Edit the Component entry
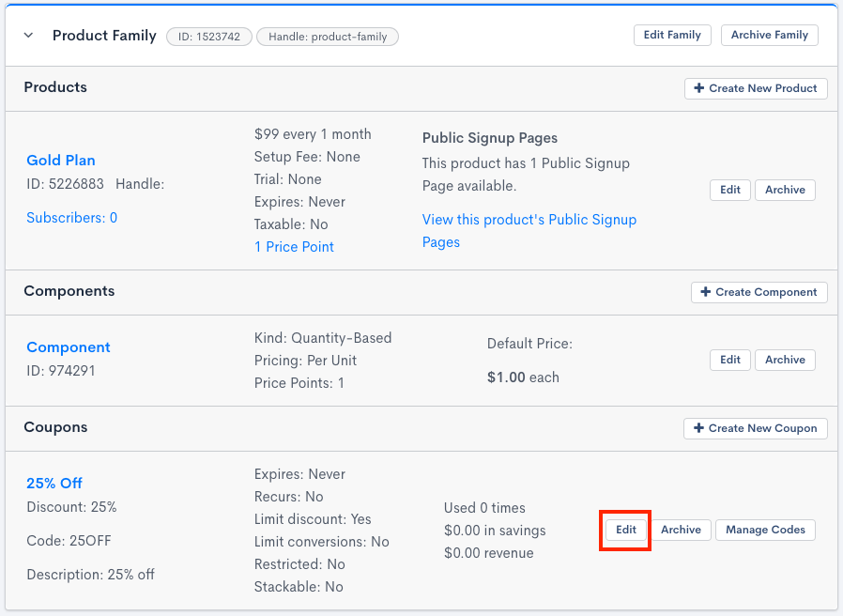Screen dimensions: 843x616 pyautogui.click(x=730, y=360)
